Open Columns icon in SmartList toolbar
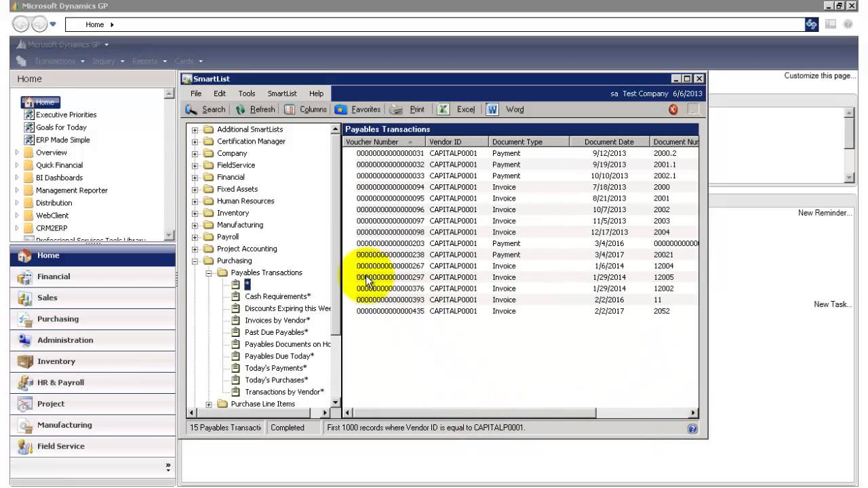 point(290,109)
